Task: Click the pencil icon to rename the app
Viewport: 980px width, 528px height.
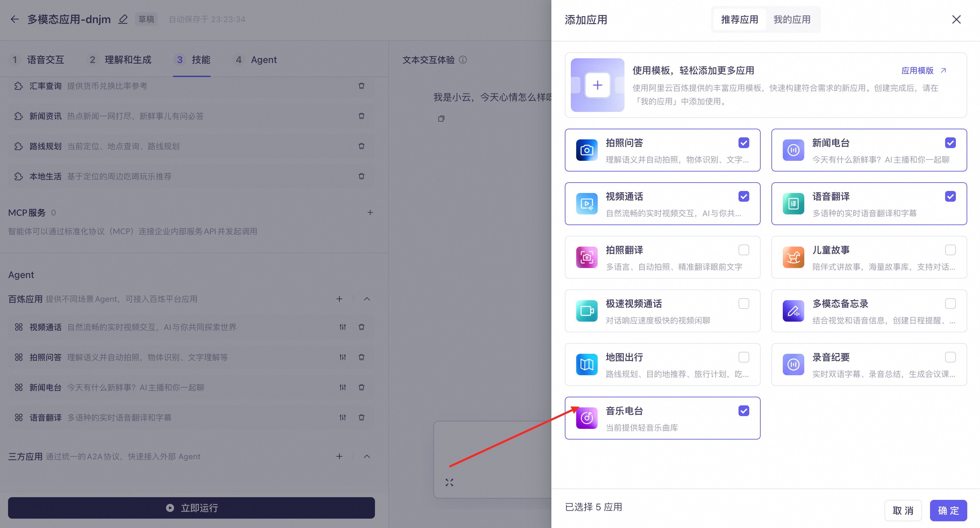Action: point(123,19)
